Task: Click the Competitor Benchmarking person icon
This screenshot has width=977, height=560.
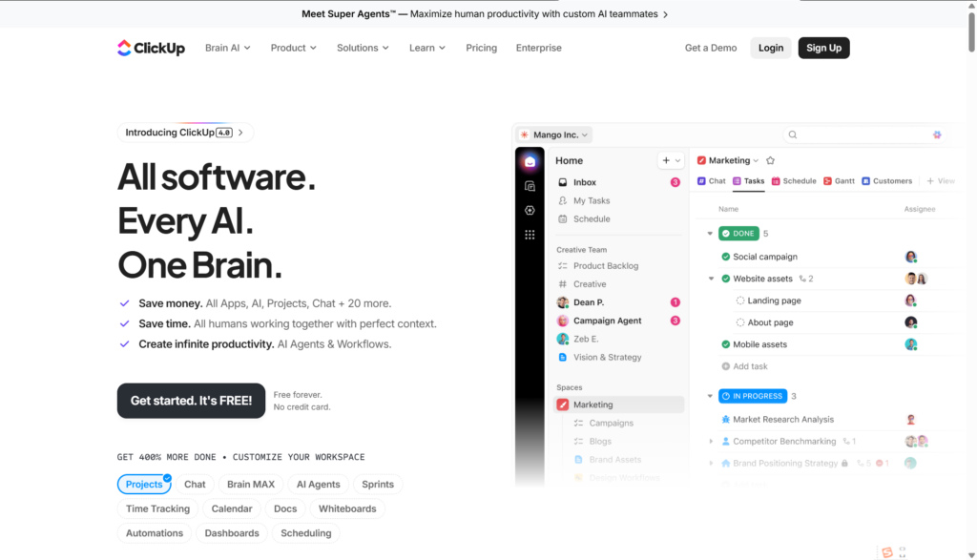Action: pos(725,441)
